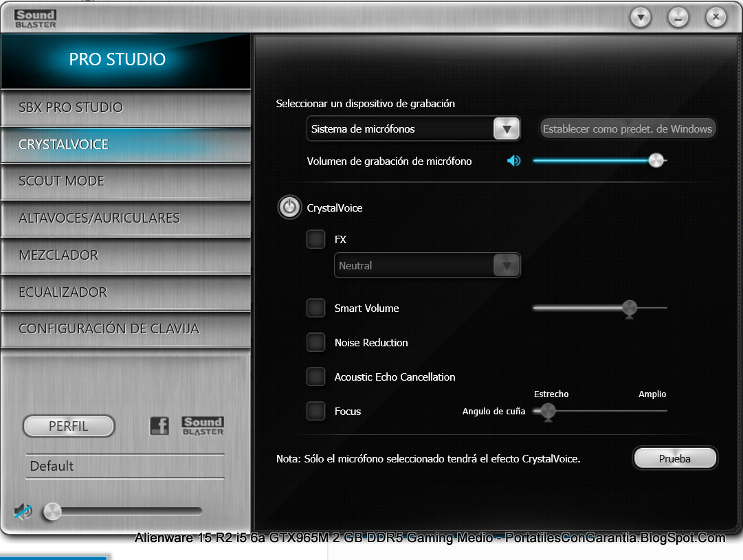The image size is (743, 560).
Task: Mute microphone via blue speaker icon
Action: (x=513, y=161)
